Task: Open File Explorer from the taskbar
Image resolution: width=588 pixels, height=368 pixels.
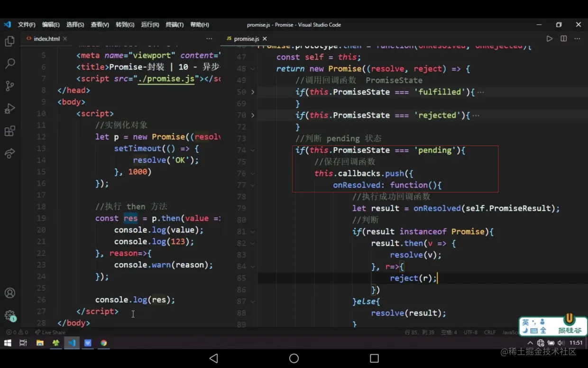Action: pos(40,343)
